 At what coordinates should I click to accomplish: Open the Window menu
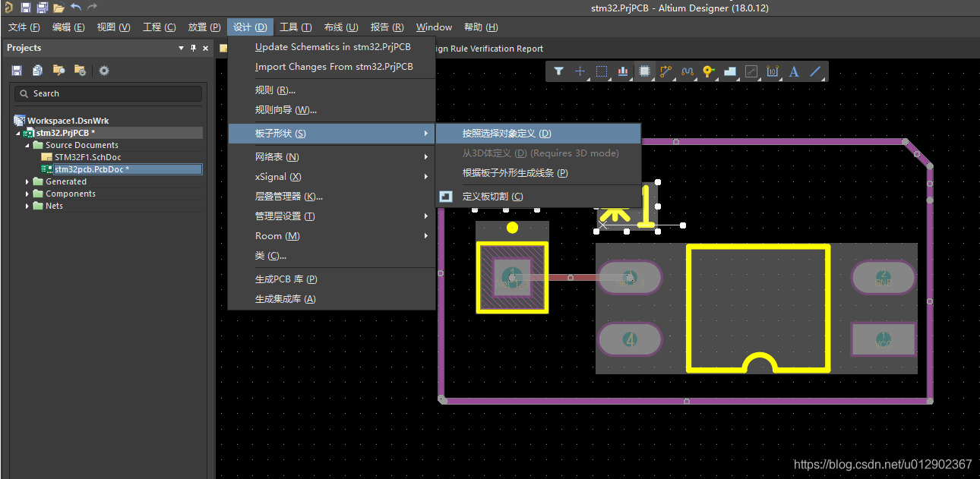pos(434,27)
